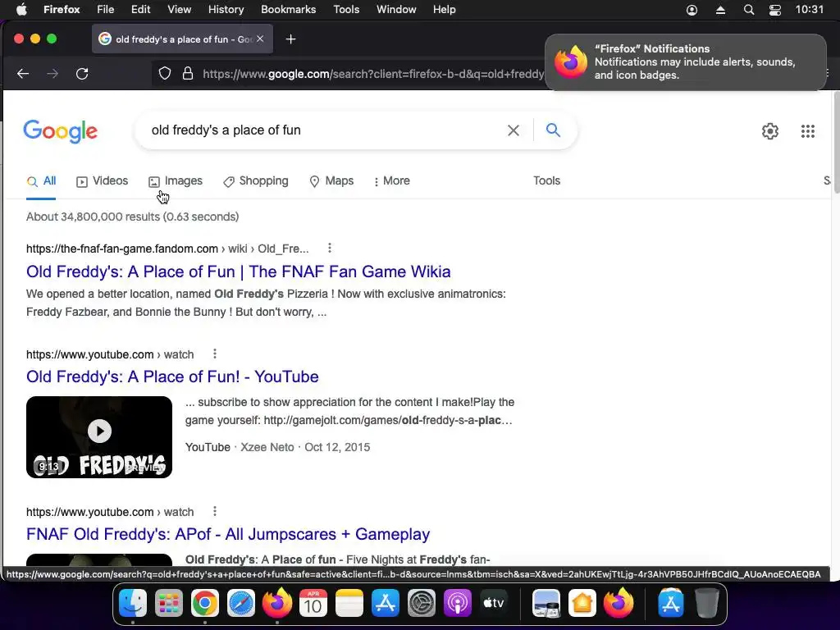This screenshot has width=840, height=630.
Task: Click the Firefox URL address bar
Action: pyautogui.click(x=372, y=73)
